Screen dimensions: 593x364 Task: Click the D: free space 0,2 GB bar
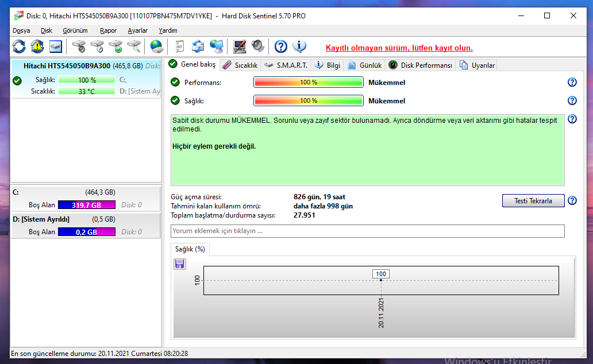87,232
